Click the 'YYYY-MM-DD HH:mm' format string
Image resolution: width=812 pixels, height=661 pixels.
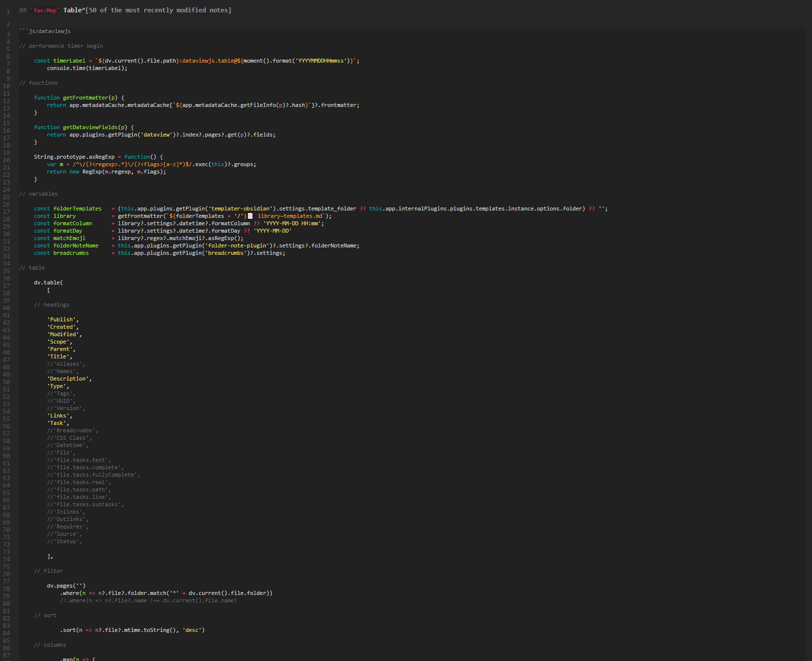[292, 223]
